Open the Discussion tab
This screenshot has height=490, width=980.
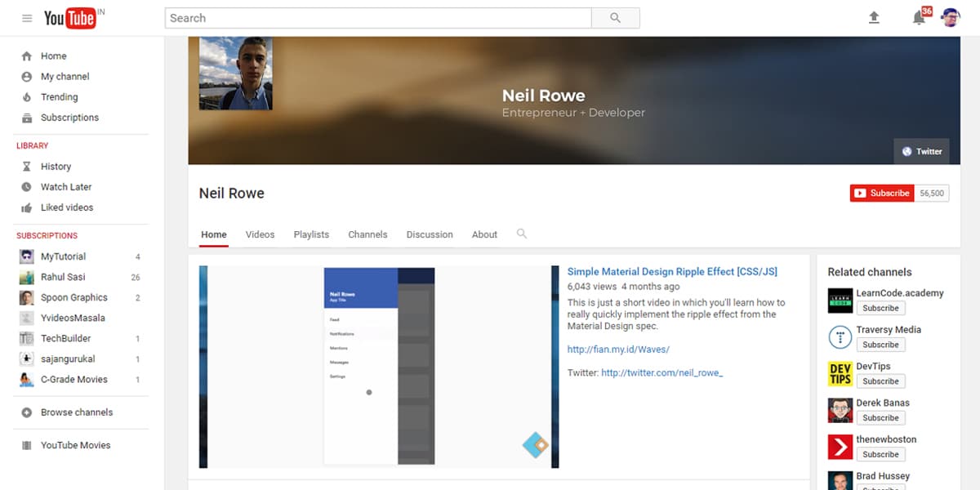pyautogui.click(x=430, y=234)
